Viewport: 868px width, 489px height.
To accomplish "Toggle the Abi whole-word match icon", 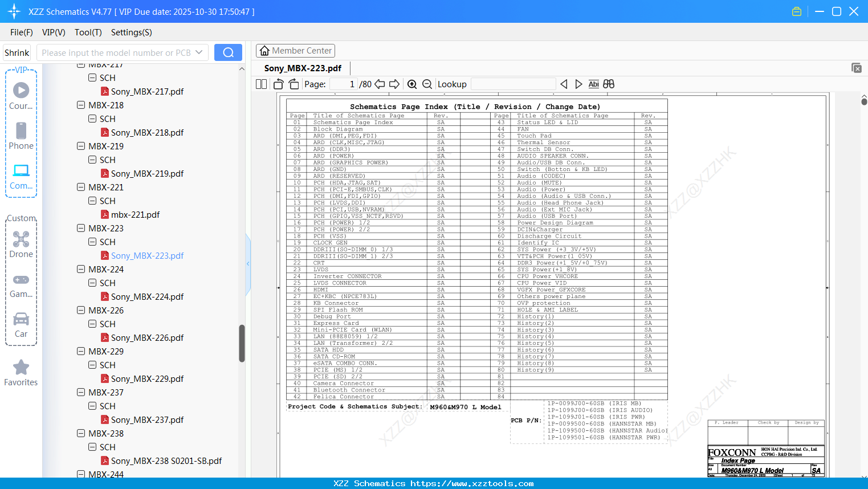I will [593, 84].
